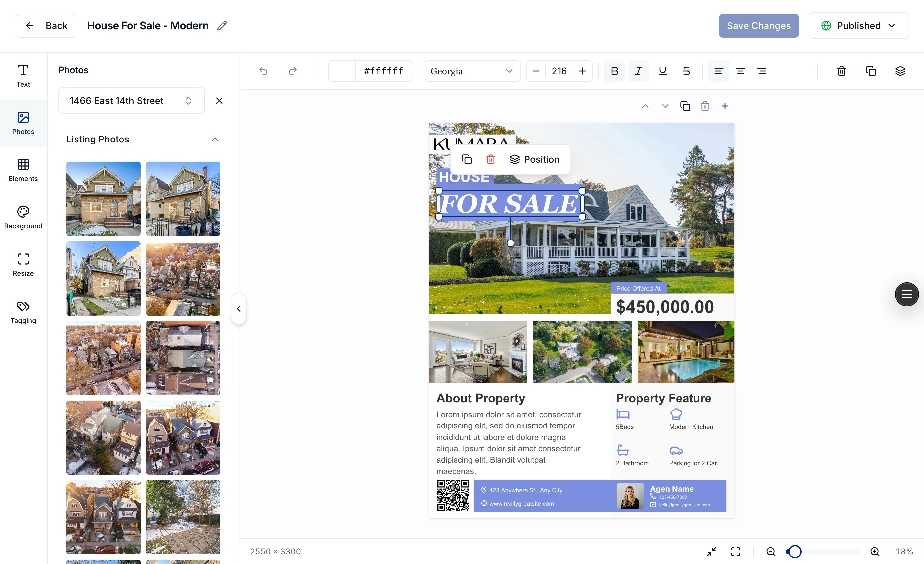Collapse the Listing Photos section
The image size is (924, 564).
[x=215, y=139]
